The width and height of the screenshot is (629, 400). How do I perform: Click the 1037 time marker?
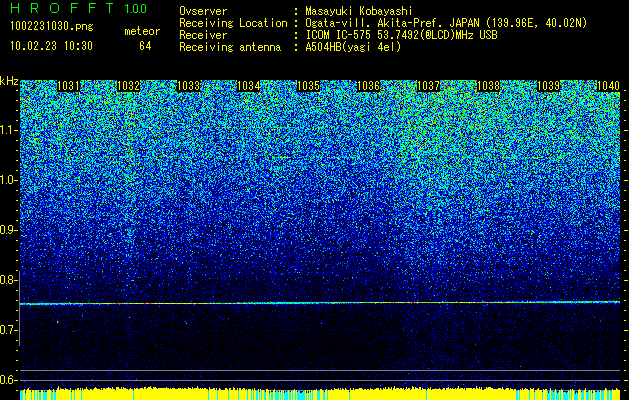pos(428,86)
